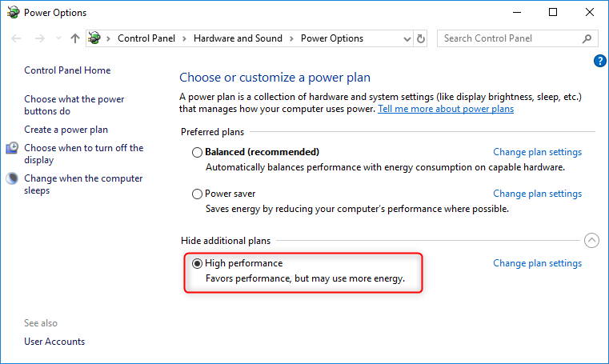
Task: Click the Power Options title bar icon
Action: click(13, 13)
